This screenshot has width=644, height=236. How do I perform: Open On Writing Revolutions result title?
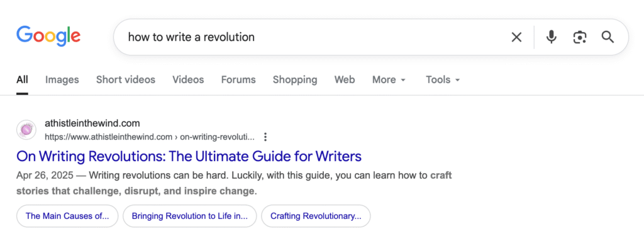(189, 156)
